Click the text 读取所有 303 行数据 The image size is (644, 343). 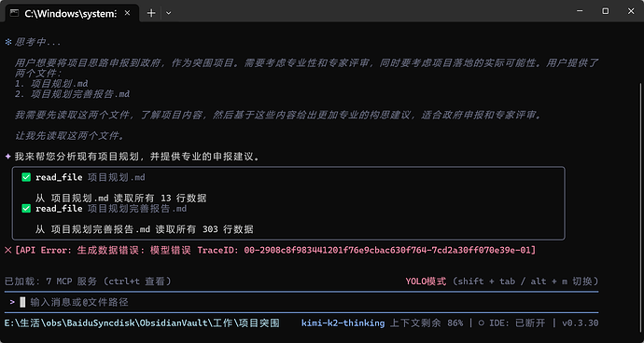pyautogui.click(x=204, y=230)
